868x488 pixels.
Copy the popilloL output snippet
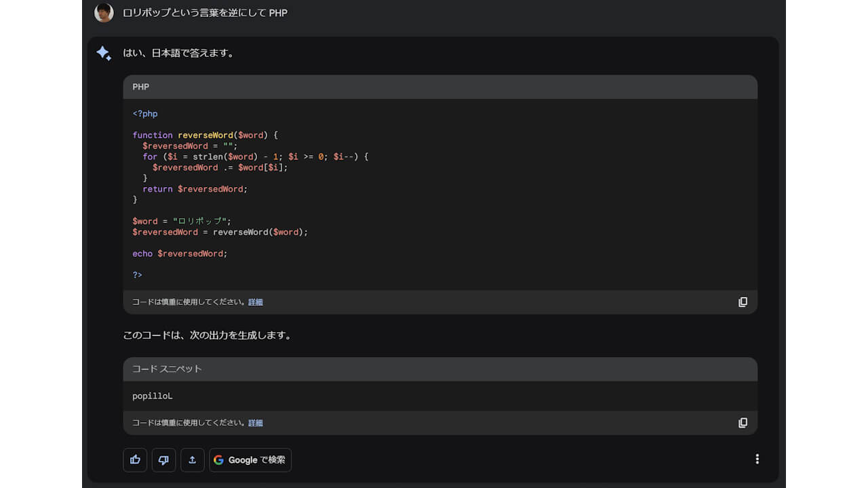click(743, 423)
